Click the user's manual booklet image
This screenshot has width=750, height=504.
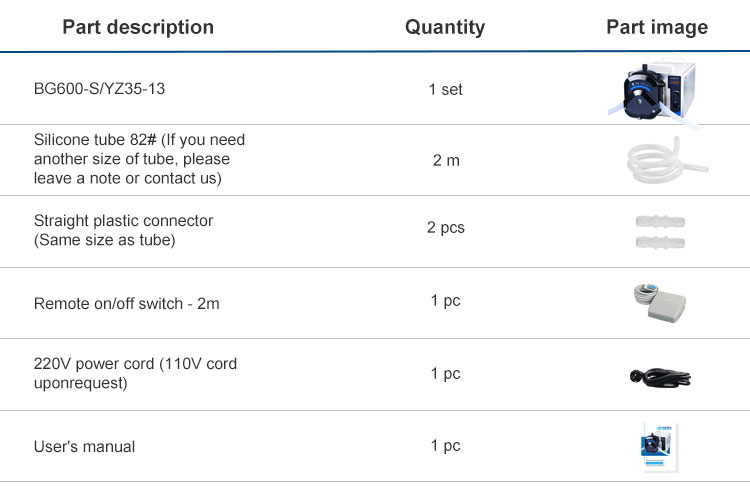point(660,447)
